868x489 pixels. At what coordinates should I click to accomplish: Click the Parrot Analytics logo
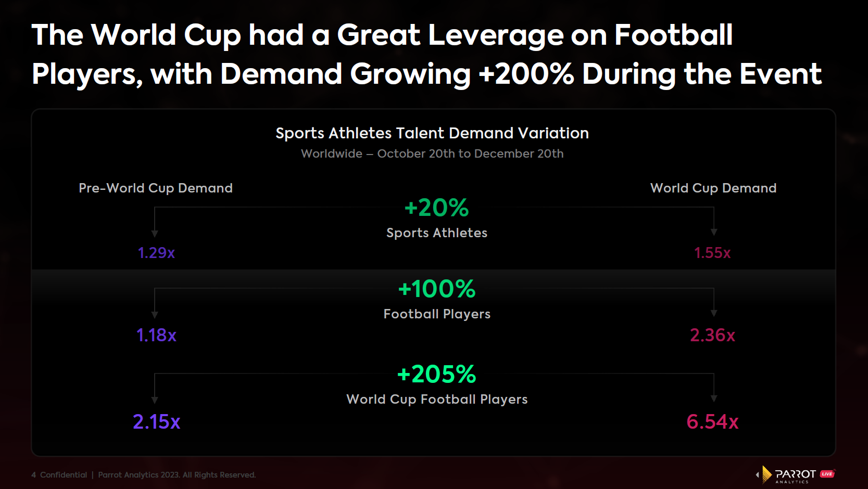795,474
